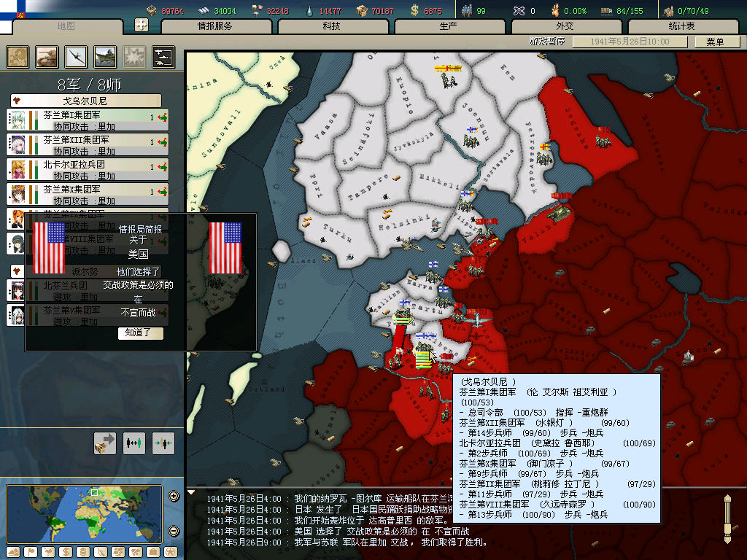Click the merge units arrows button

click(x=163, y=443)
